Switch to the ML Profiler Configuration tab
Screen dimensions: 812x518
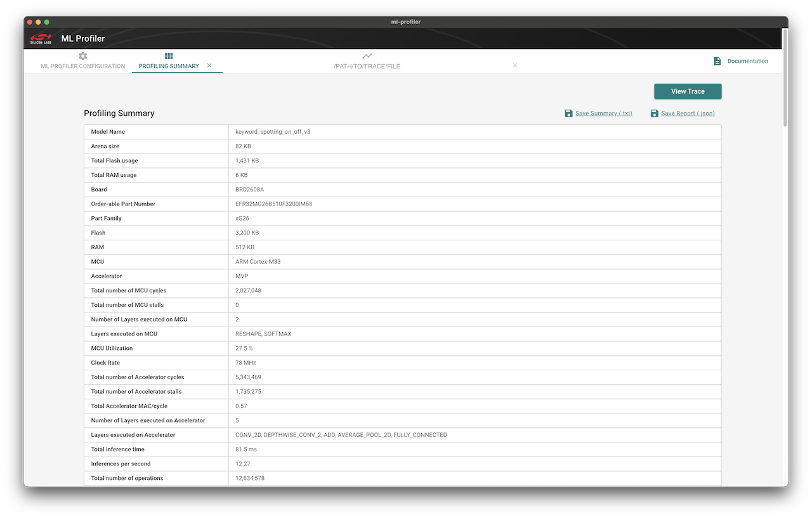(x=82, y=65)
